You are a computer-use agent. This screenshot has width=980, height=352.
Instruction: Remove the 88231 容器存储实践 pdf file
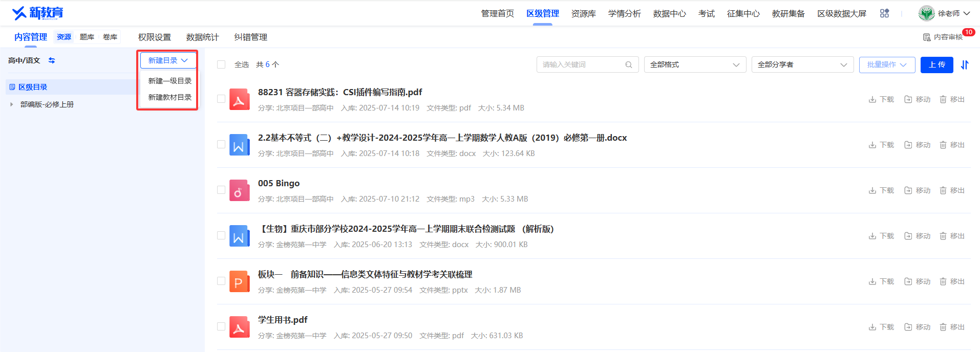(952, 99)
